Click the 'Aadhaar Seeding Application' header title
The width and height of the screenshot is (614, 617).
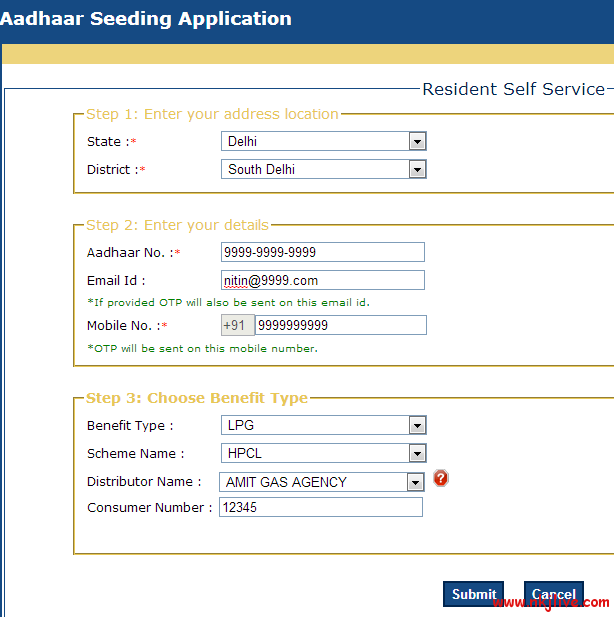(146, 19)
